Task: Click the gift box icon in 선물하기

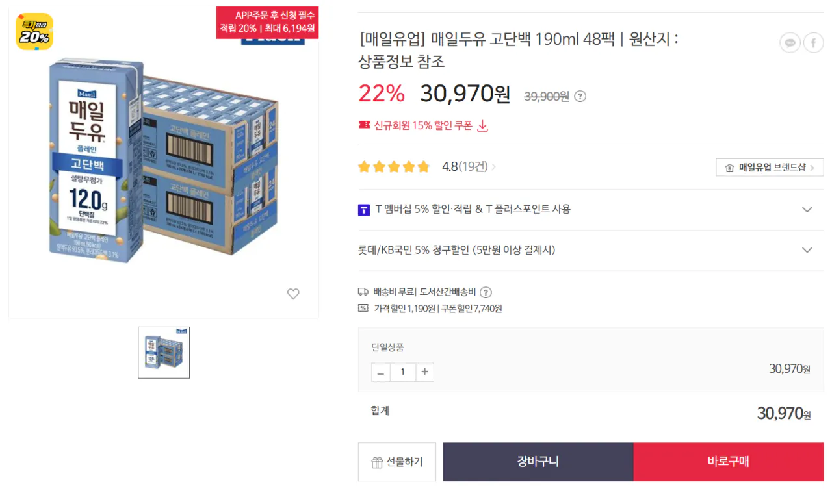Action: [x=378, y=461]
